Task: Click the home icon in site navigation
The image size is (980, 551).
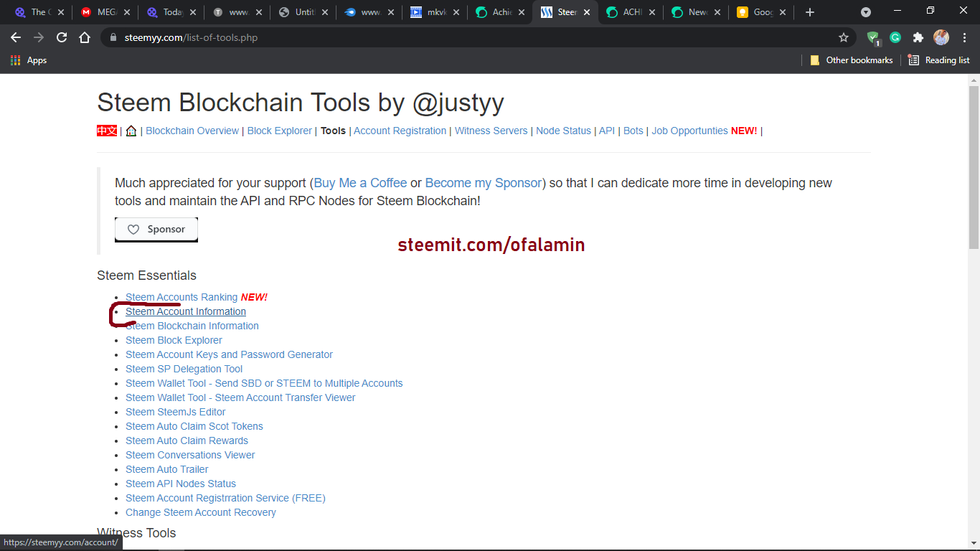Action: tap(131, 131)
